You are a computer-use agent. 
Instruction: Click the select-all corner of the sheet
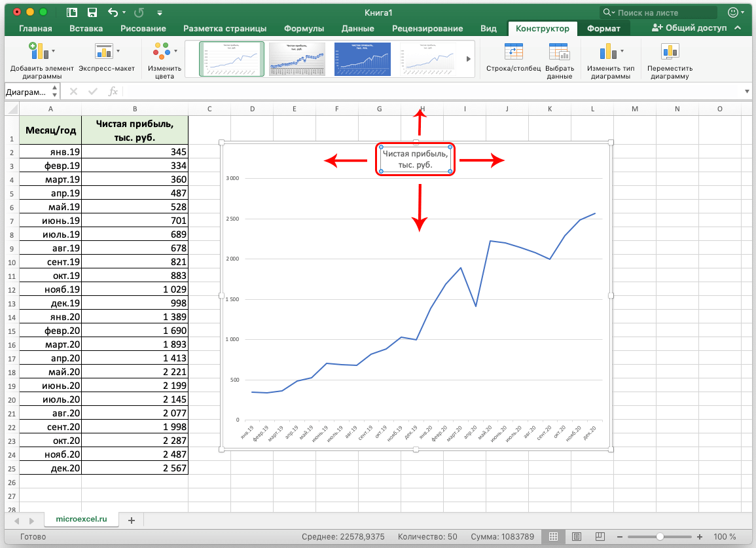(x=12, y=109)
